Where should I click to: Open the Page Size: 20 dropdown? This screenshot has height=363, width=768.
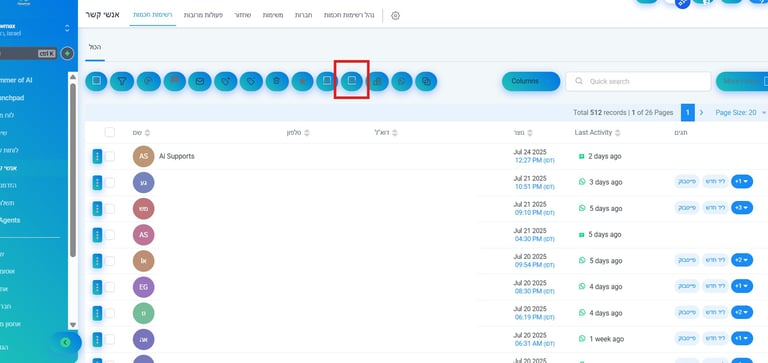(741, 113)
